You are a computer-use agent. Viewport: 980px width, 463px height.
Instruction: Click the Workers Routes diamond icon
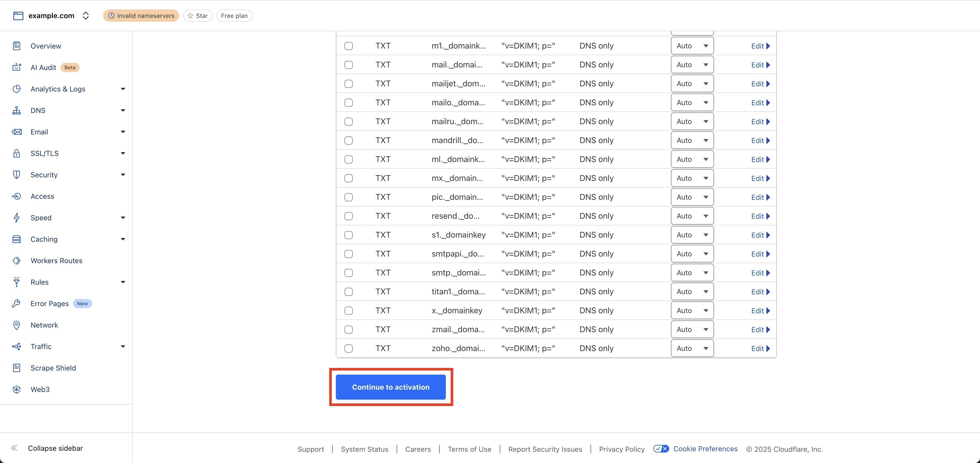click(16, 261)
